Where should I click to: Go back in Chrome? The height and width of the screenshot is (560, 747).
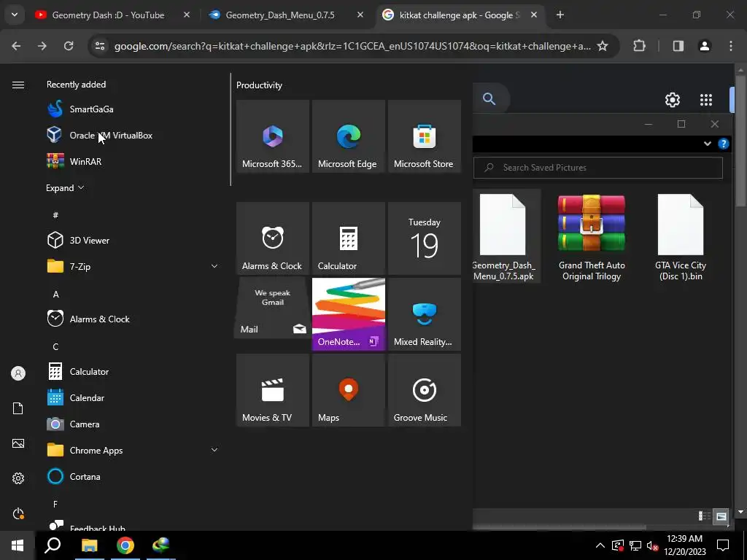[x=16, y=46]
